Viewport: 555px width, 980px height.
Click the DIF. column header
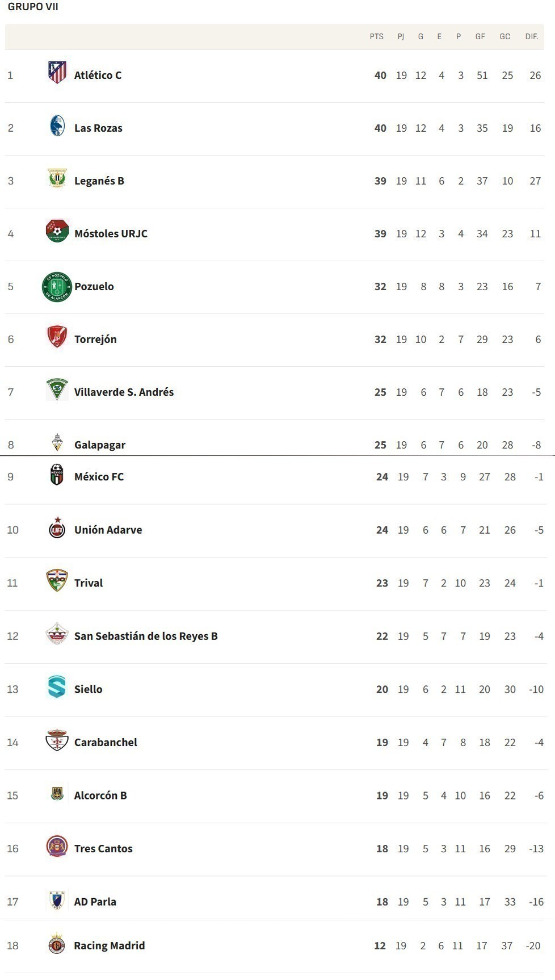point(531,37)
